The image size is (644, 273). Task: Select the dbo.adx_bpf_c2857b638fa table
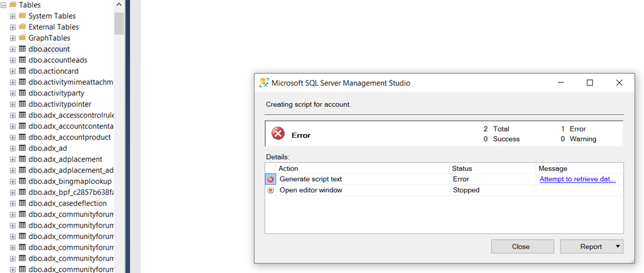coord(70,192)
